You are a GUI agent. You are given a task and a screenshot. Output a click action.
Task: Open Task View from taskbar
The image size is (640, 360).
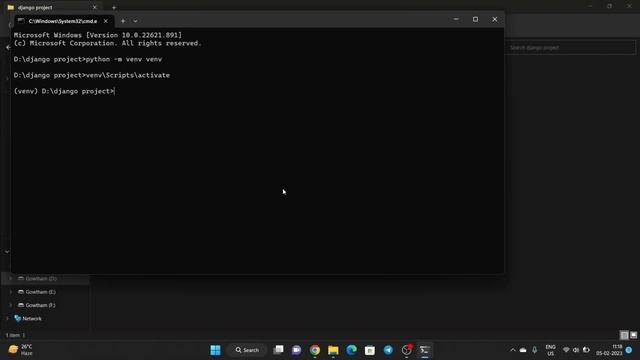(278, 350)
